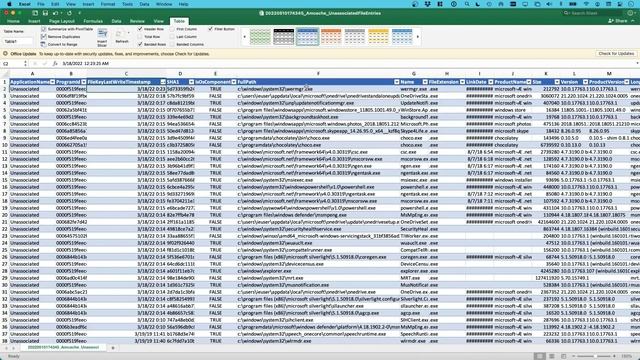Open IsOsComponent column filter dropdown
The height and width of the screenshot is (360, 640).
234,82
